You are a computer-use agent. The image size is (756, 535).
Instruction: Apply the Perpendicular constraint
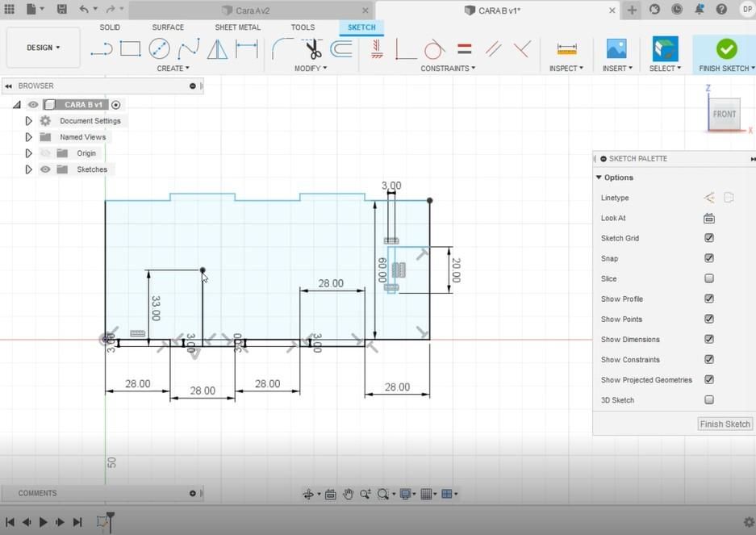pyautogui.click(x=522, y=48)
